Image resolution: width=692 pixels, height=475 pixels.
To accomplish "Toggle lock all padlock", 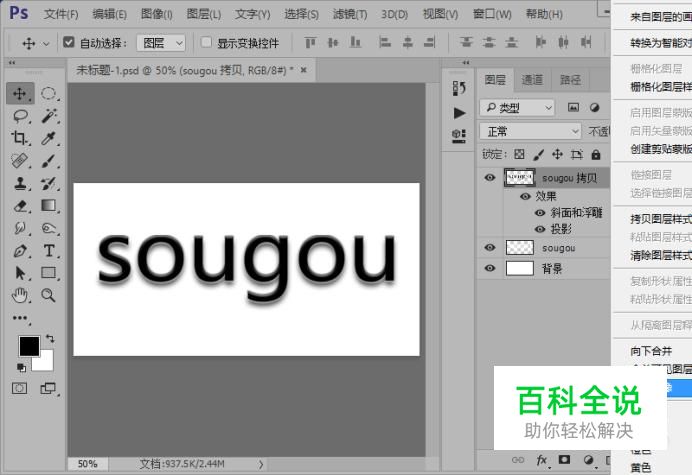I will [x=596, y=155].
